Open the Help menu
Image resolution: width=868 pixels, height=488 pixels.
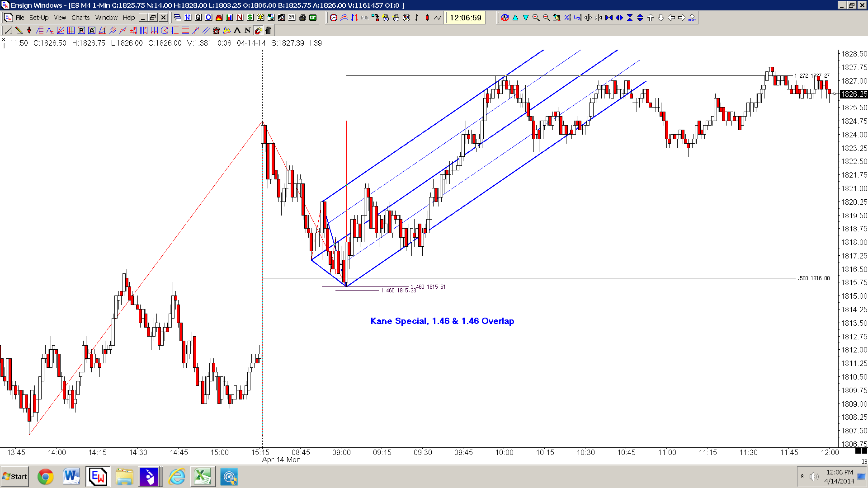point(129,18)
